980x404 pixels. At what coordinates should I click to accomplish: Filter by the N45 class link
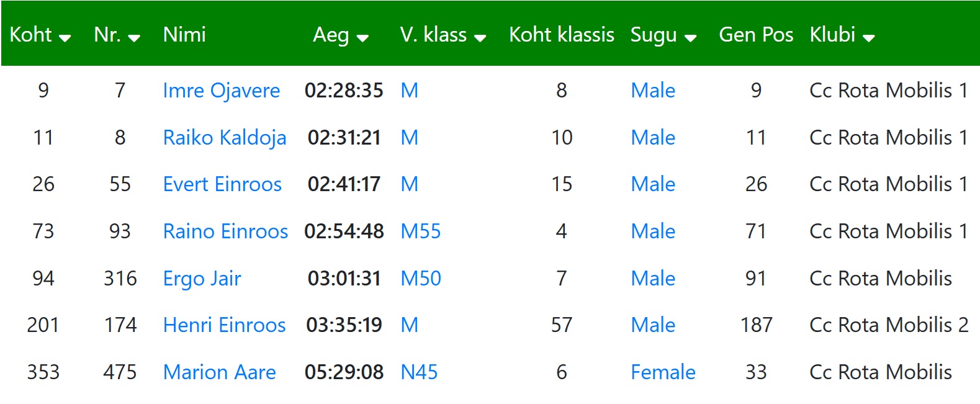tap(419, 372)
